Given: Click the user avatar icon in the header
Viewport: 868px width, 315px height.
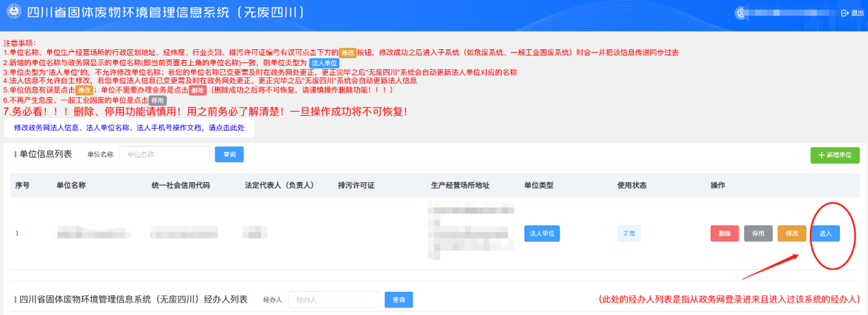Looking at the screenshot, I should coord(740,13).
